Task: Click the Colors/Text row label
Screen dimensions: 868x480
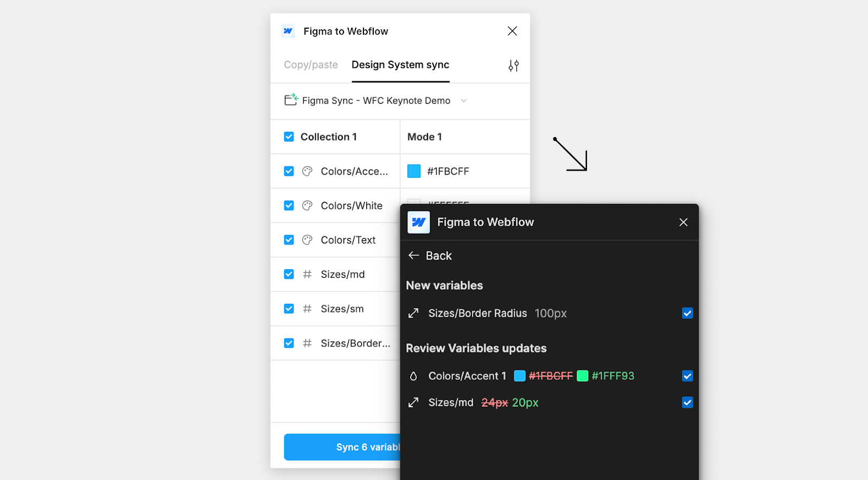Action: tap(348, 240)
